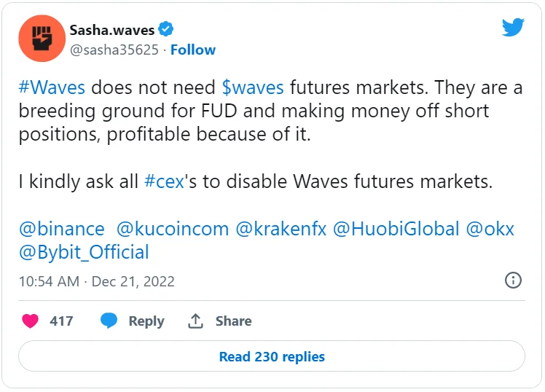The image size is (545, 392).
Task: Open the Twitter bird logo
Action: coord(514,28)
